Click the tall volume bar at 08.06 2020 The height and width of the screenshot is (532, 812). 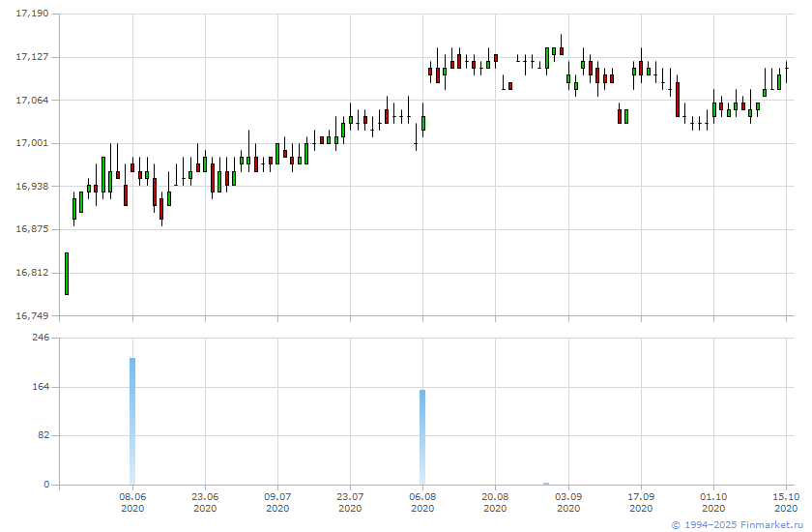132,421
